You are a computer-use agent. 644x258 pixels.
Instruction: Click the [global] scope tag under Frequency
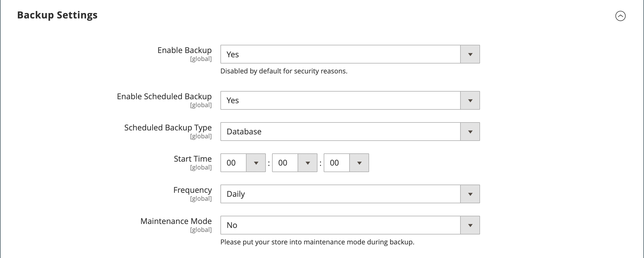pos(201,198)
